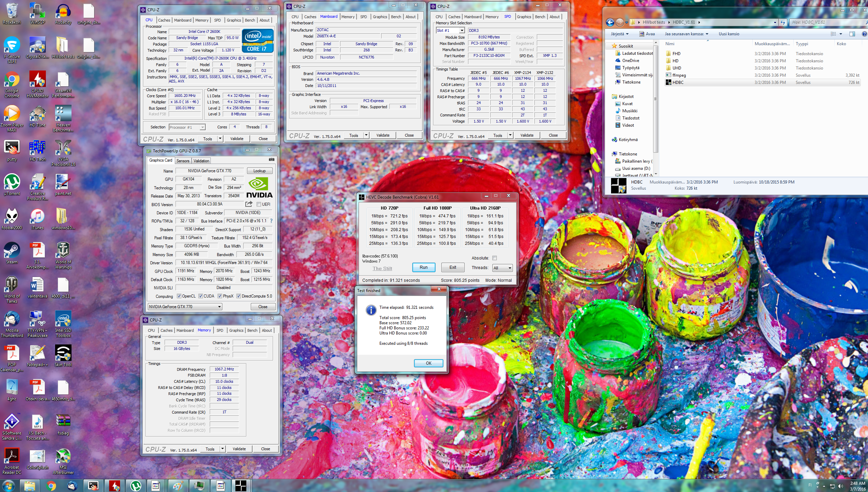This screenshot has height=492, width=868.
Task: Open foobar2000 desktop icon
Action: [12, 219]
